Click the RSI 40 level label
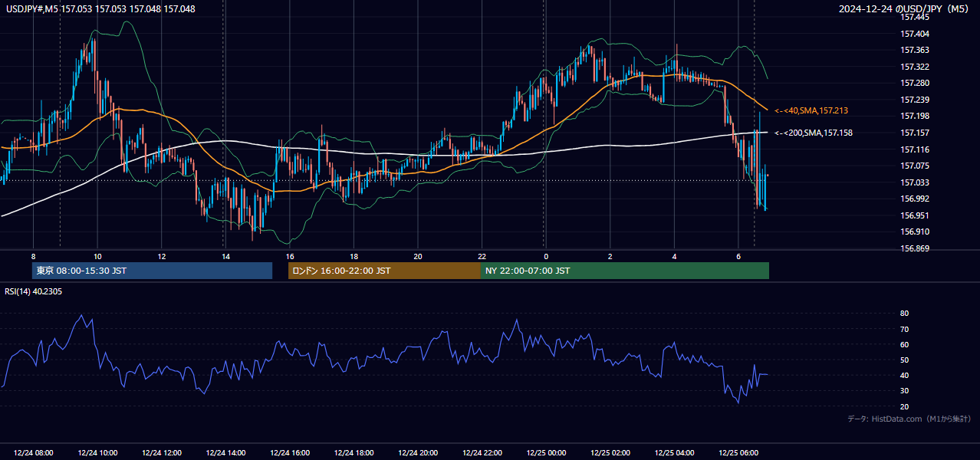The image size is (980, 460). pos(905,376)
